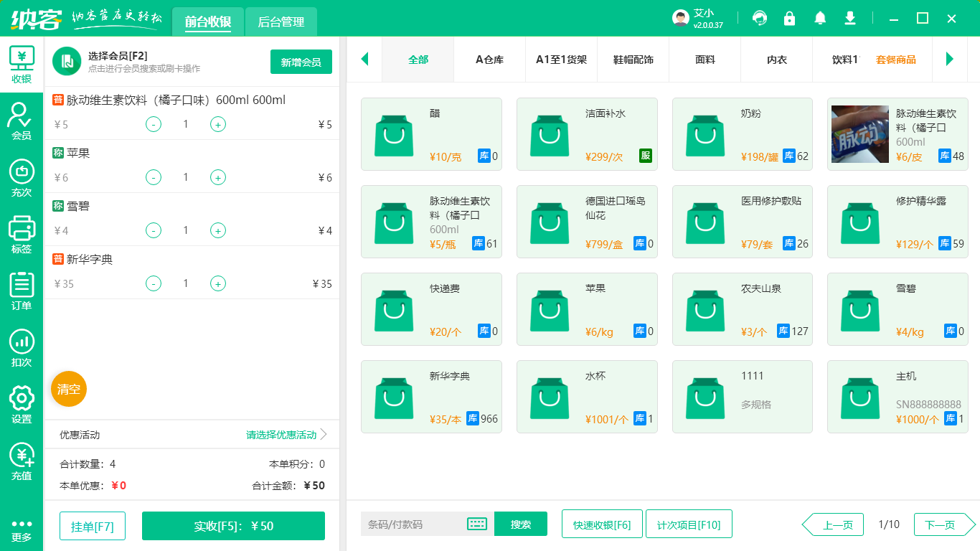The image size is (980, 551).
Task: Click the 艾小 user avatar
Action: (681, 18)
